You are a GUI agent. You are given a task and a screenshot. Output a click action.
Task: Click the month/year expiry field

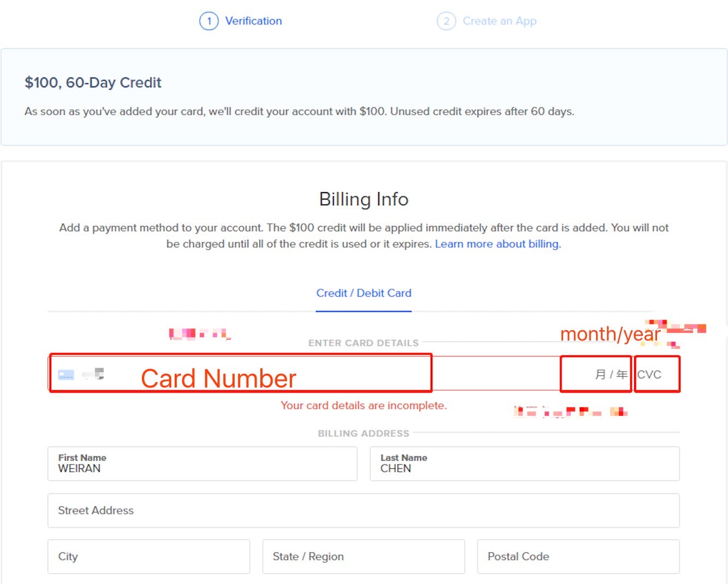tap(596, 374)
